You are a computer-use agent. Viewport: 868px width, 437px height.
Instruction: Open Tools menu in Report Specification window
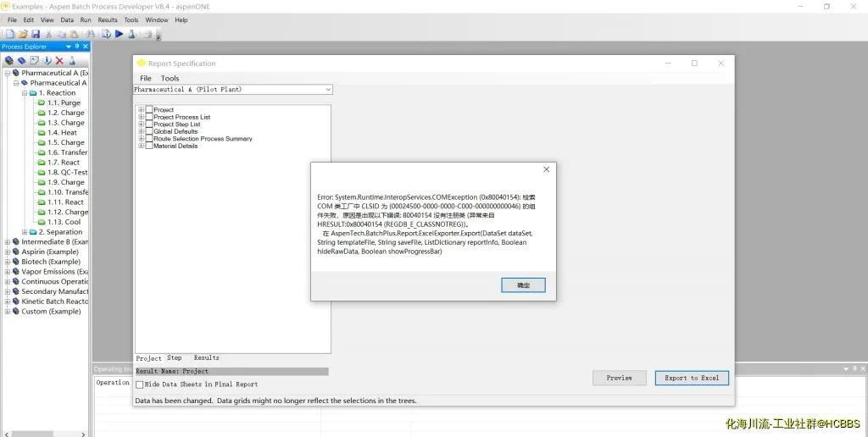point(170,78)
